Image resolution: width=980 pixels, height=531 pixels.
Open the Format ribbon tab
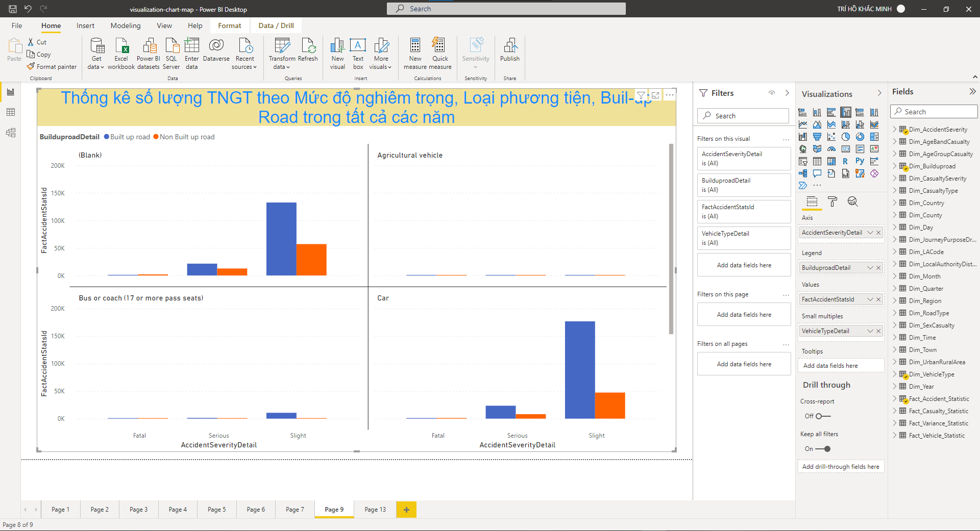(230, 26)
